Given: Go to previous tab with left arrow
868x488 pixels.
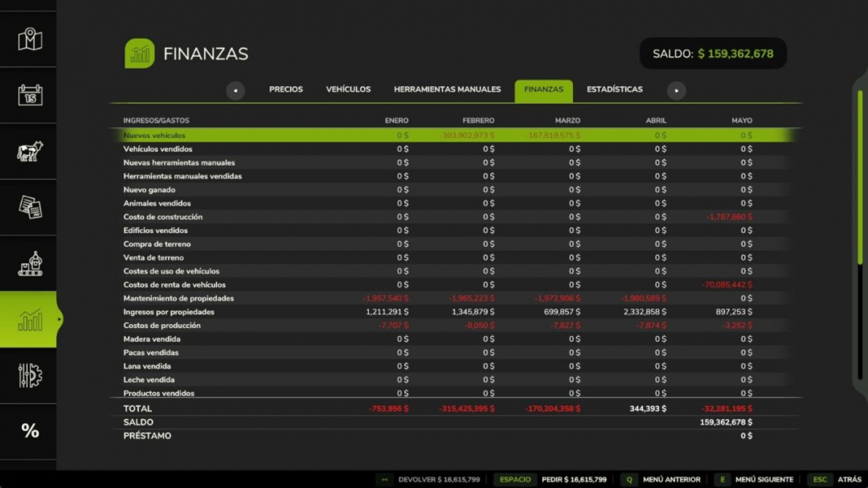Looking at the screenshot, I should [235, 90].
